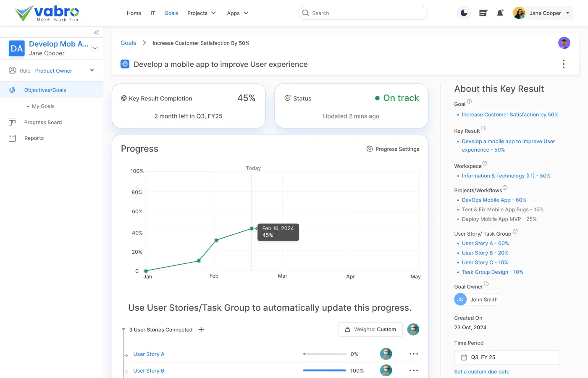
Task: Open the key result three-dot menu
Action: [x=563, y=64]
